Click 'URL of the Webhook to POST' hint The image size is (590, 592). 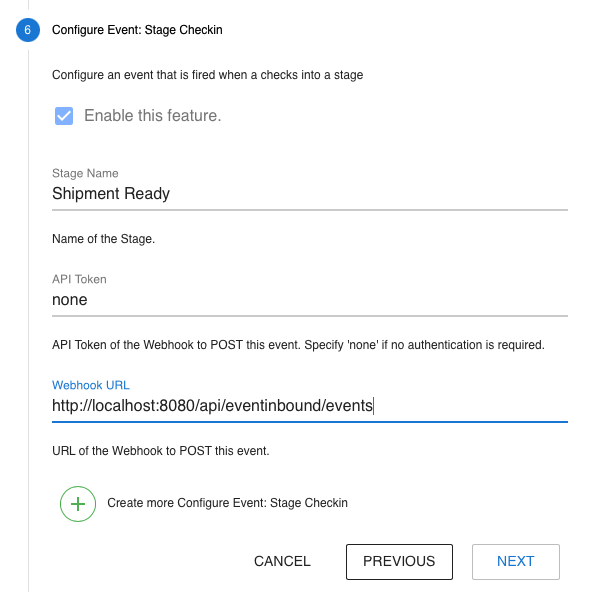pos(160,451)
